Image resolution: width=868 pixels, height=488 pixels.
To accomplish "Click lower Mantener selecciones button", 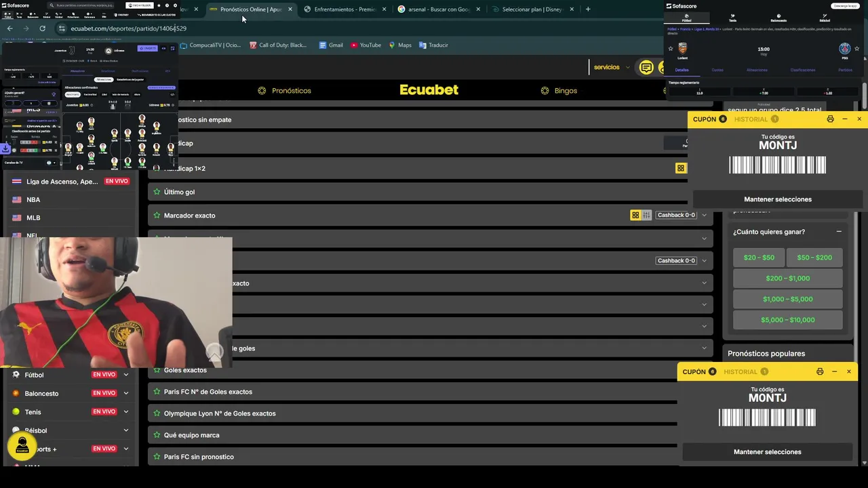I will click(x=768, y=452).
